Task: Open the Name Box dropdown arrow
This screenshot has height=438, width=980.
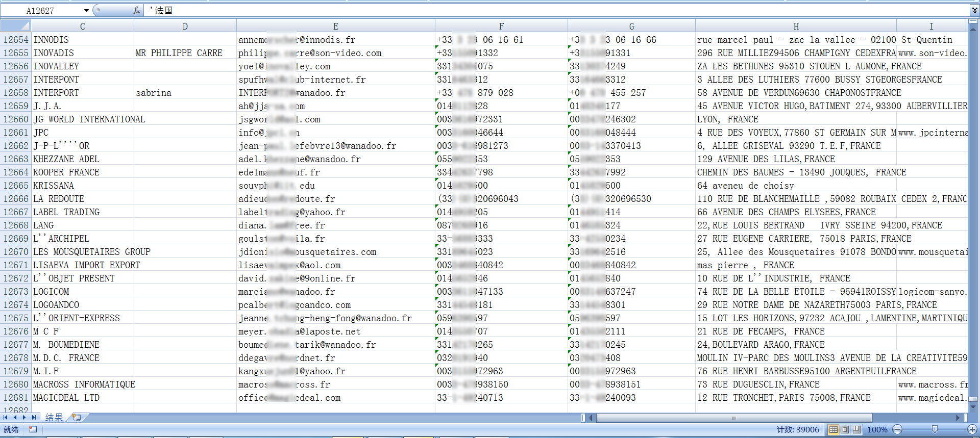Action: [x=86, y=10]
